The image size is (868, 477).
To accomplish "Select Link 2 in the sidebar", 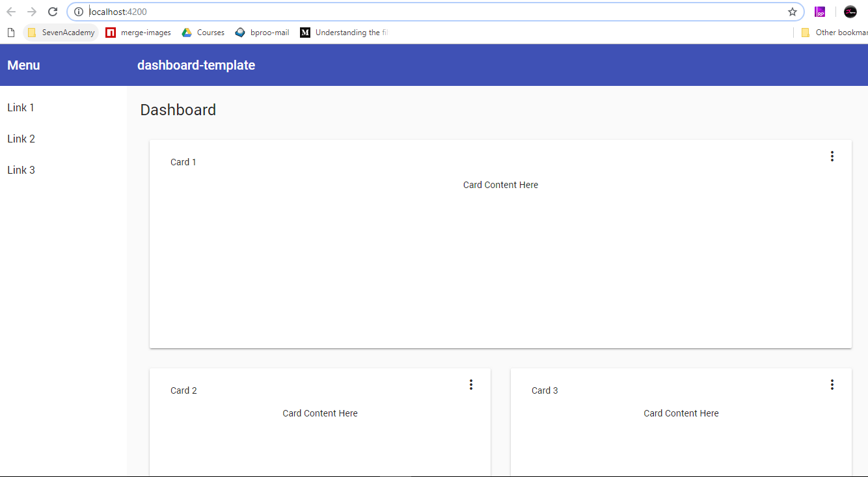I will tap(21, 139).
